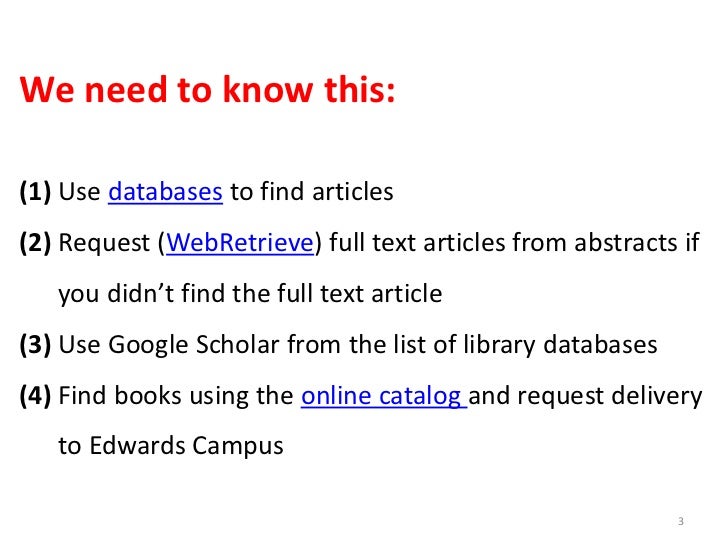The image size is (728, 546).
Task: Click the word 'Request' in item two
Action: 104,243
